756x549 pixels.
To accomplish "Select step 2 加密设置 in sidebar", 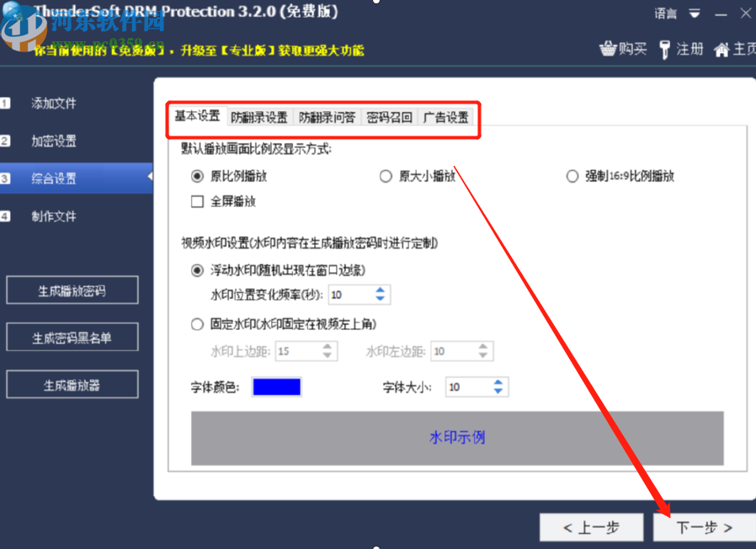I will [x=52, y=141].
